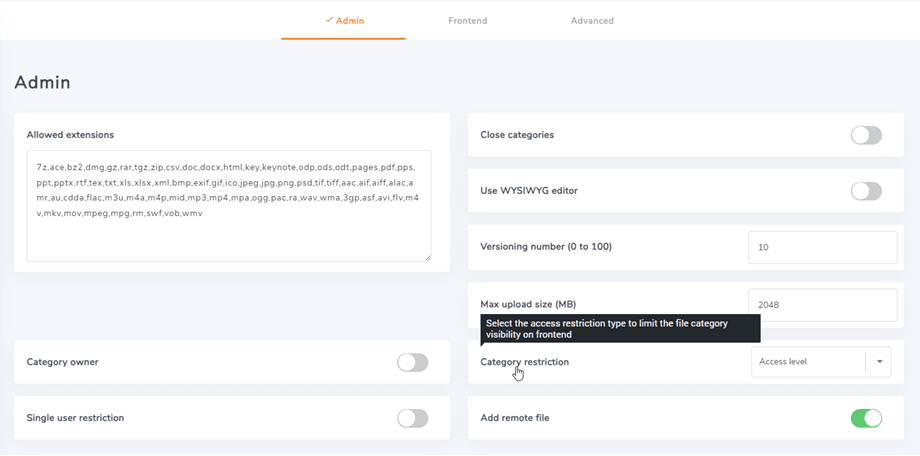
Task: Click the Use WYSIWYG editor label
Action: (x=529, y=191)
